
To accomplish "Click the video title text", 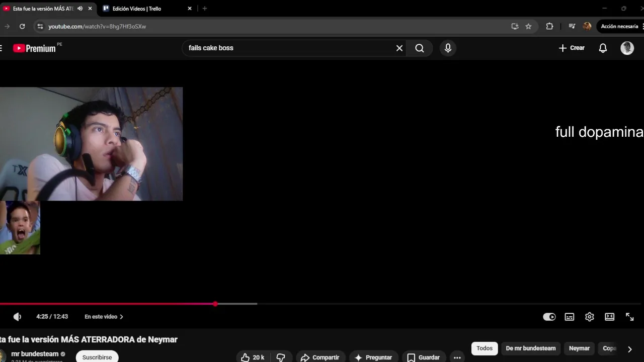I will click(x=89, y=339).
